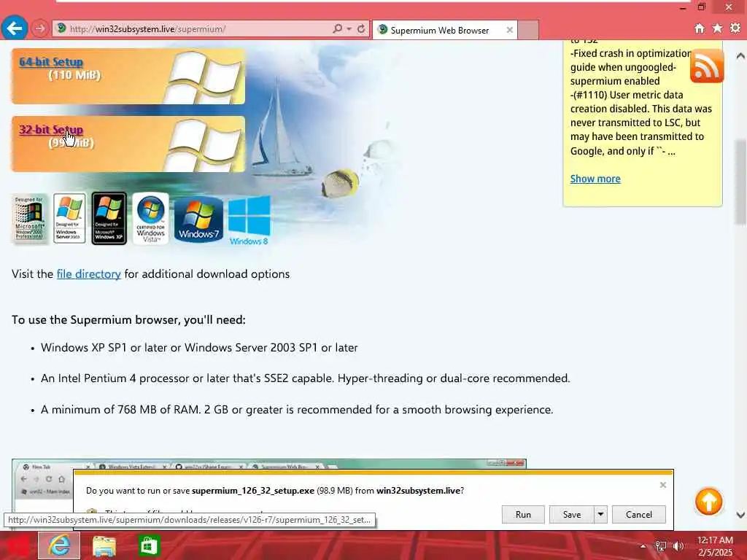This screenshot has width=747, height=560.
Task: Click the scrollbar up arrow
Action: [740, 55]
